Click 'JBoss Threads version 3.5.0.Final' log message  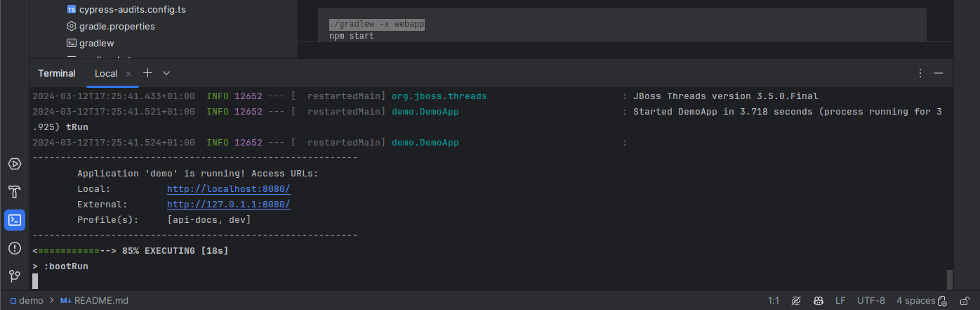726,96
